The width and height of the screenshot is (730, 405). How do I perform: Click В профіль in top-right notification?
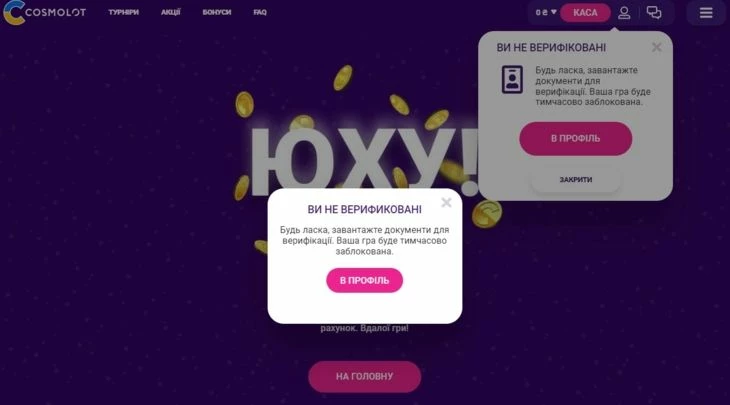pyautogui.click(x=575, y=139)
